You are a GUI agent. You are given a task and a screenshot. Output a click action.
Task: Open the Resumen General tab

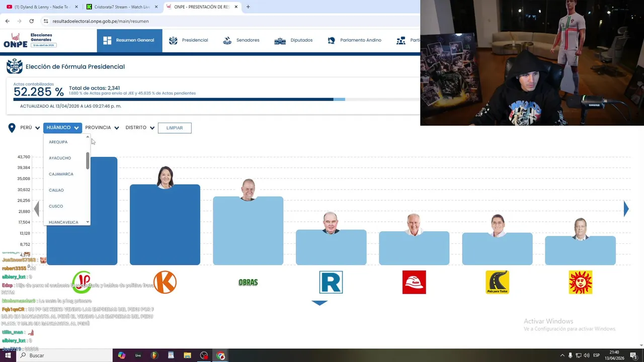(130, 40)
